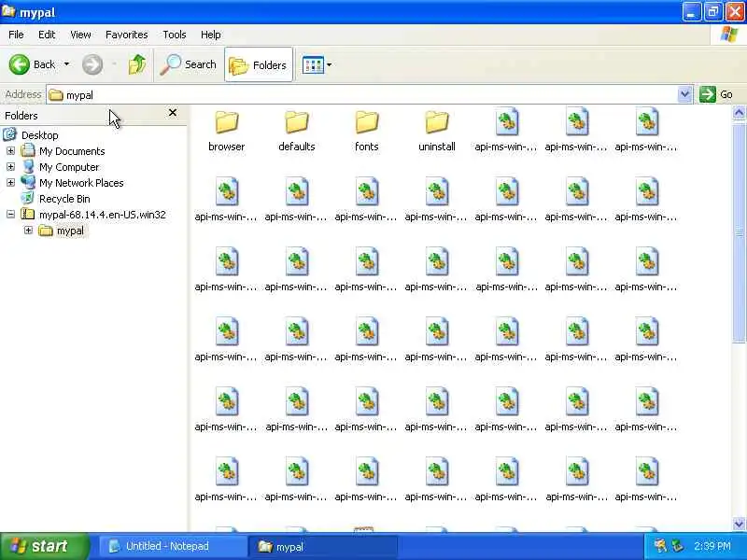The height and width of the screenshot is (560, 747).
Task: Open the uninstall folder
Action: [436, 131]
